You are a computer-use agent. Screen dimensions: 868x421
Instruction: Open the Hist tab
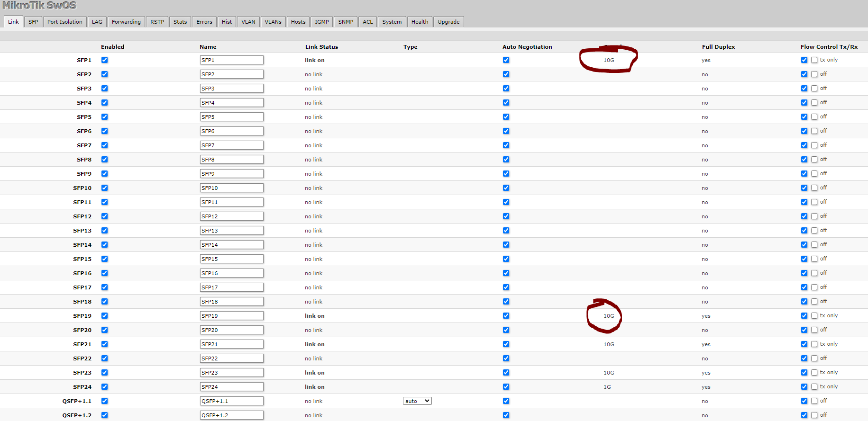tap(227, 22)
